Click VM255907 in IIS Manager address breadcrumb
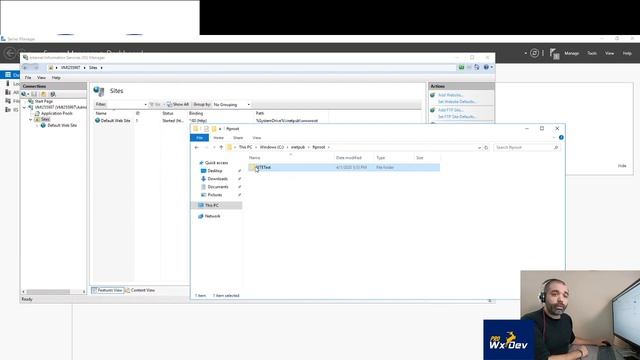Screen dimensions: 640x360 click(x=71, y=68)
